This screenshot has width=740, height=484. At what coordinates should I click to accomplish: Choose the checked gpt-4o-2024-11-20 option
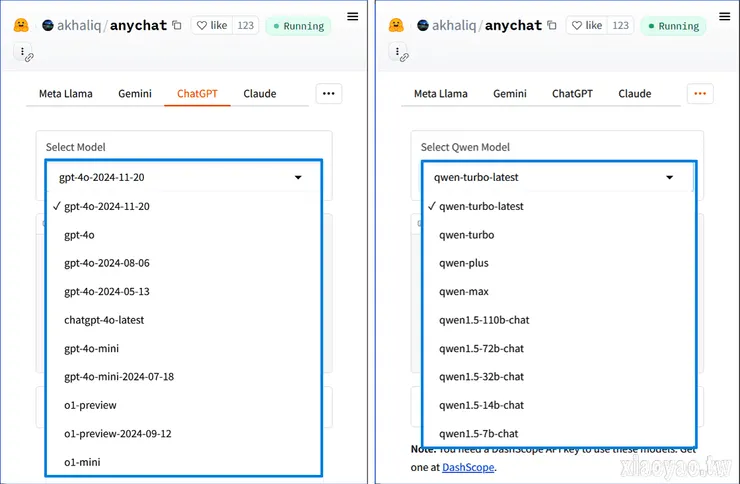184,206
